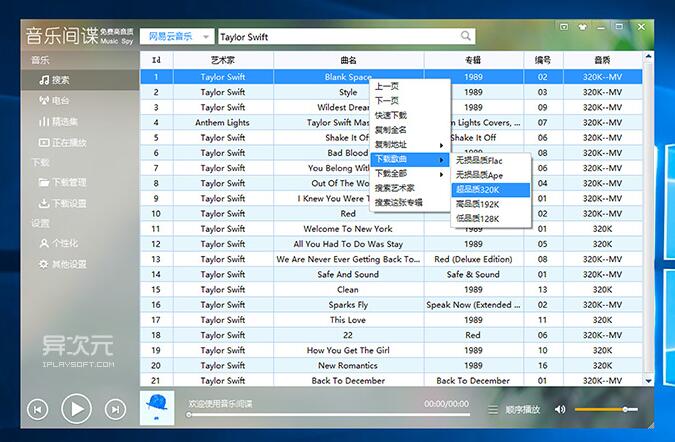
Task: Click artist Anthem Lights in row 4
Action: click(223, 123)
